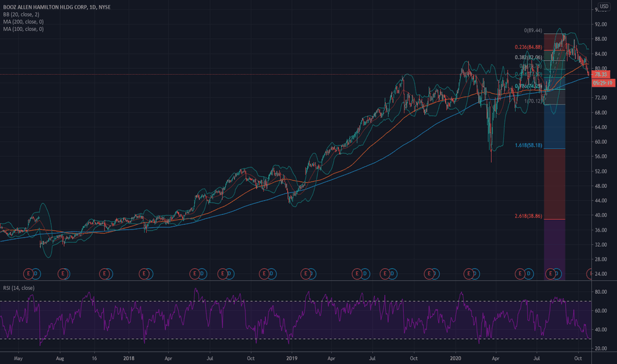Select the RSI lower dashed 30 band line
The width and height of the screenshot is (617, 364).
point(295,339)
